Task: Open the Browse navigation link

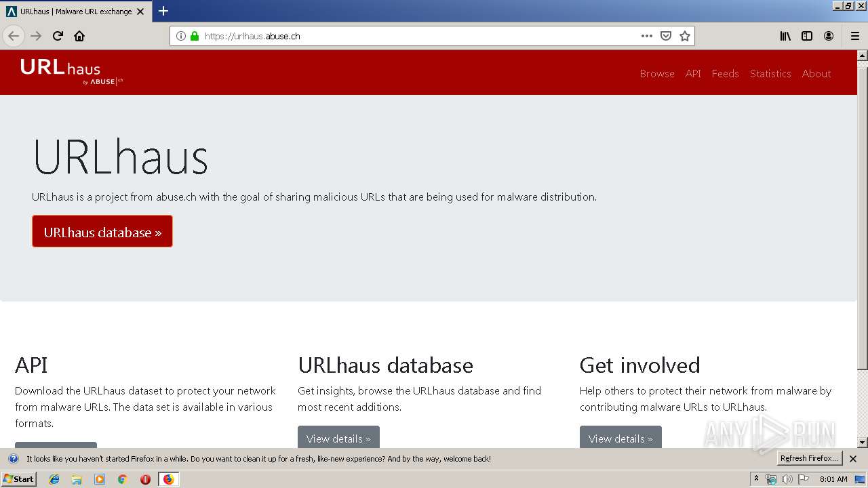Action: [x=657, y=74]
